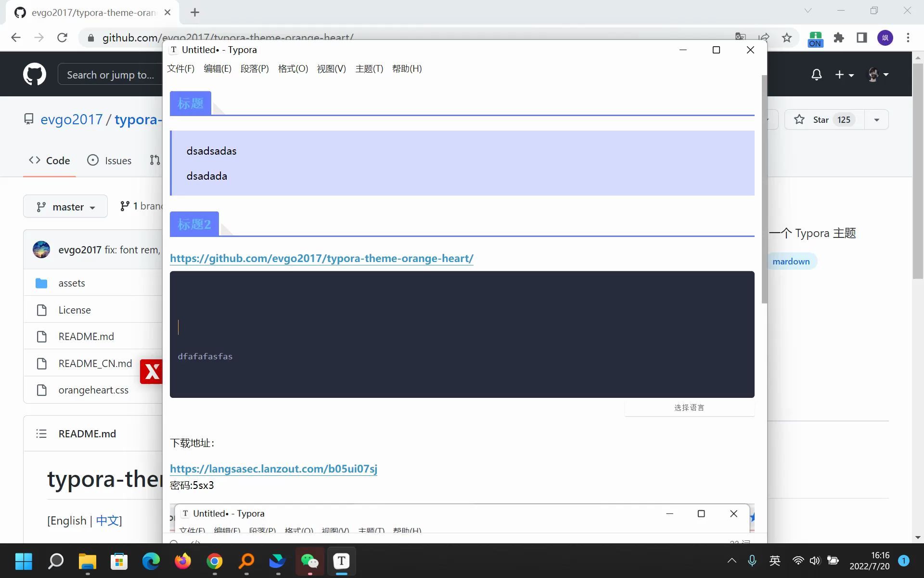Viewport: 924px width, 578px height.
Task: Close the evgo2017 Chrome tab
Action: (167, 13)
